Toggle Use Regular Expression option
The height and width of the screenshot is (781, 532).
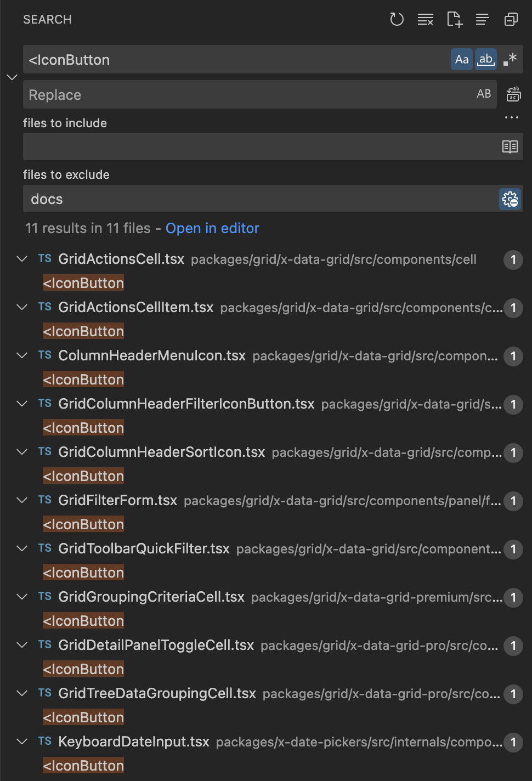pos(510,59)
